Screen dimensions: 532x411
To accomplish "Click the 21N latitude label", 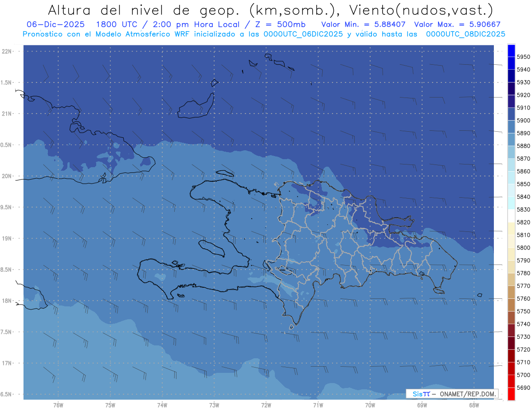I will 7,114.
